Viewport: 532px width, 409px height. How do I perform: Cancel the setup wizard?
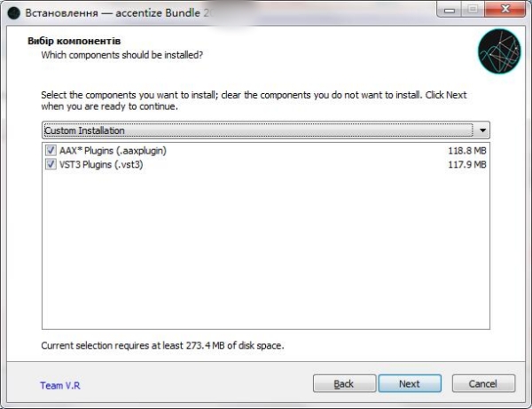coord(483,384)
